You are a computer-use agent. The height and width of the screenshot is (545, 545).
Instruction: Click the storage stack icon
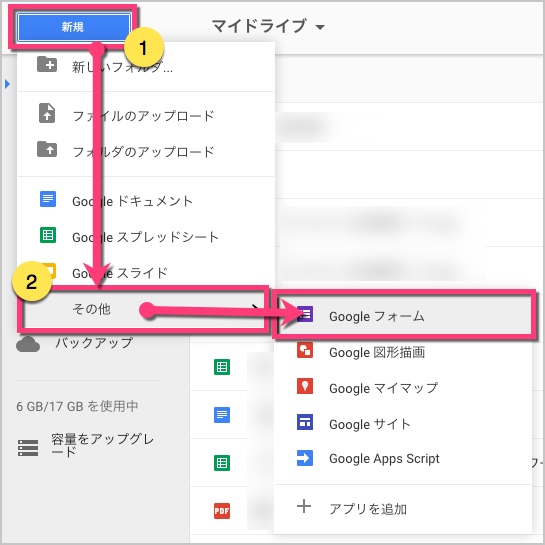point(28,448)
